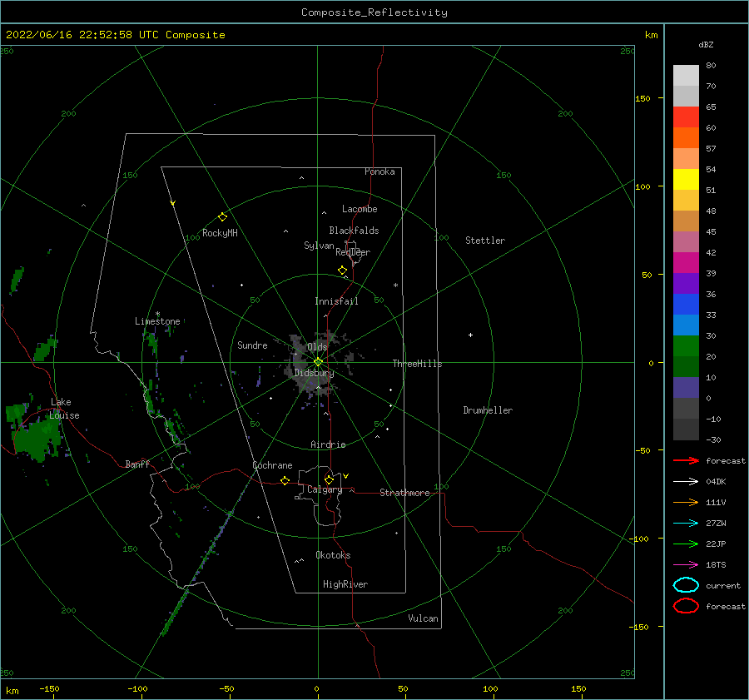Click blue swatch between 36 and 33

point(686,305)
